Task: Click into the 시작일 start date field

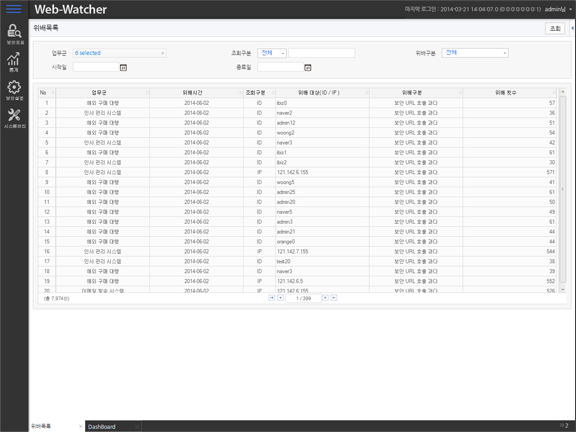Action: (96, 68)
